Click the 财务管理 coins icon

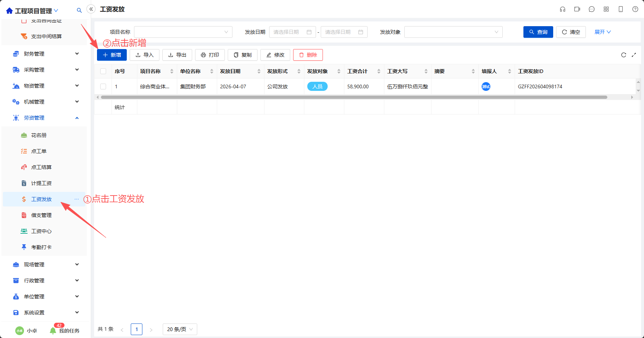pyautogui.click(x=16, y=54)
